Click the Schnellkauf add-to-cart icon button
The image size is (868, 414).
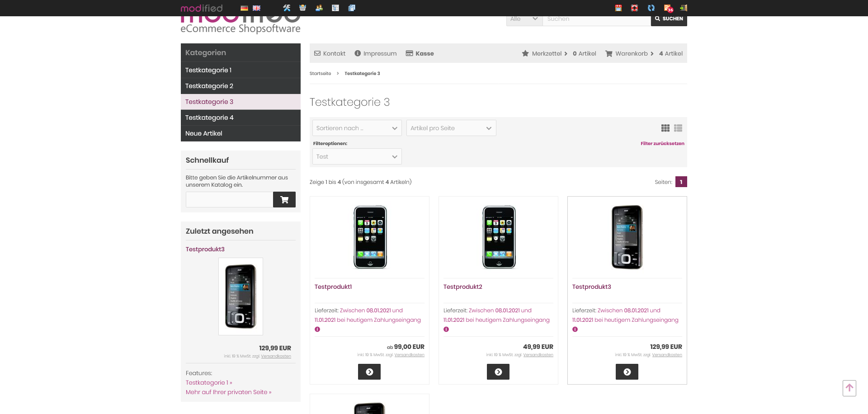point(284,199)
